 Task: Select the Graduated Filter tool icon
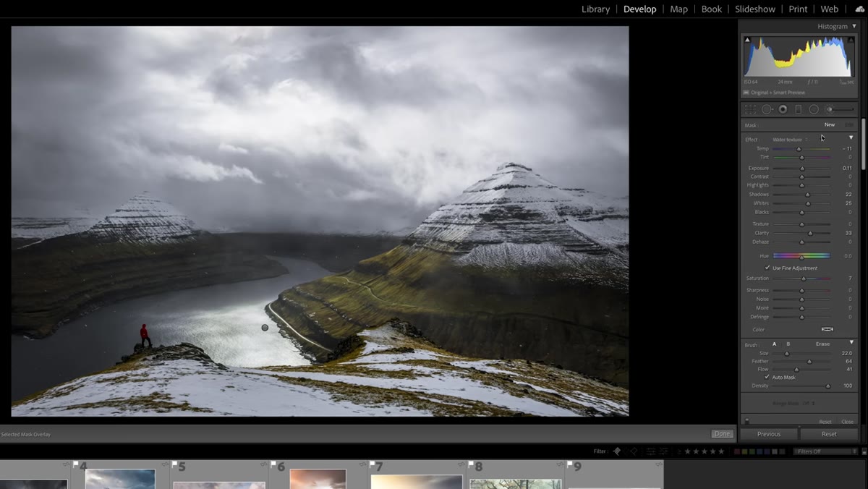(799, 109)
